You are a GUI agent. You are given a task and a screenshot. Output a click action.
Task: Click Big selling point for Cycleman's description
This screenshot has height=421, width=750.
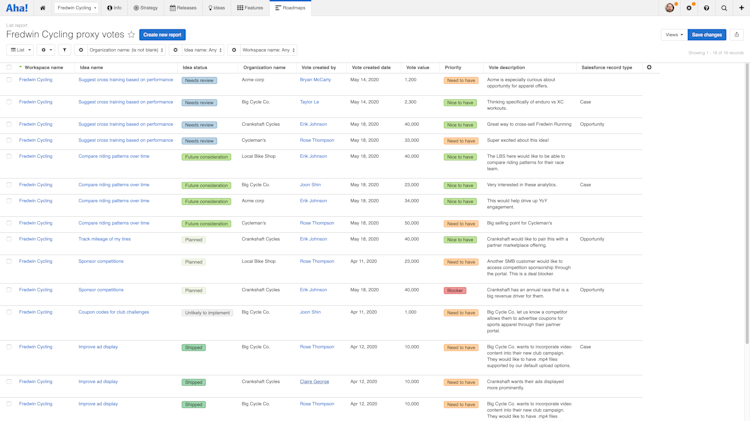(519, 223)
